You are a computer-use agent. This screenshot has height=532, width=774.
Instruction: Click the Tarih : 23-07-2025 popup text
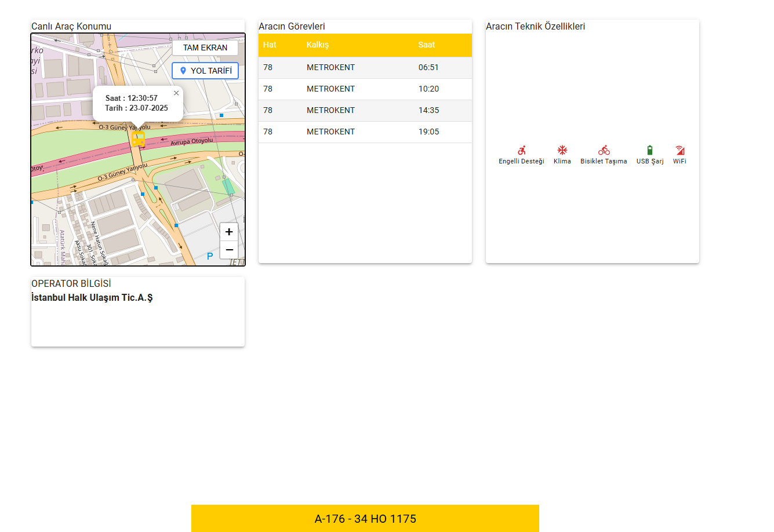(x=136, y=108)
